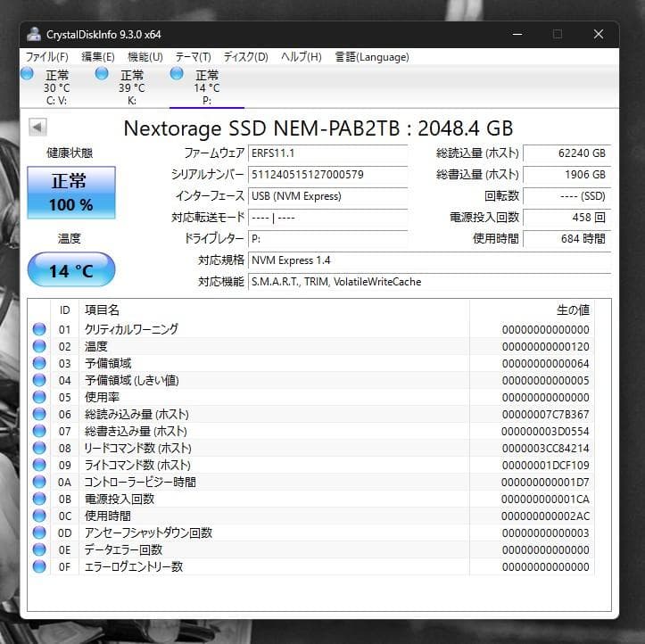Click blue status icon for row 0A
The height and width of the screenshot is (644, 645).
coord(39,482)
